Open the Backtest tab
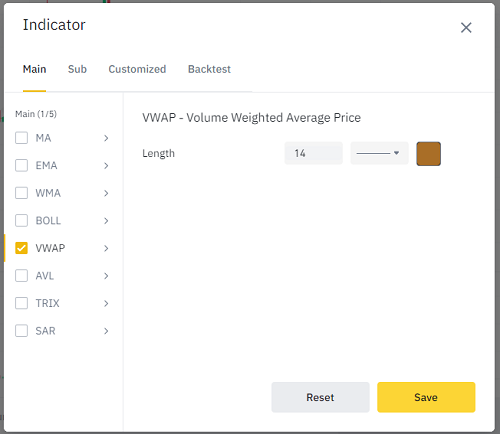 [209, 69]
